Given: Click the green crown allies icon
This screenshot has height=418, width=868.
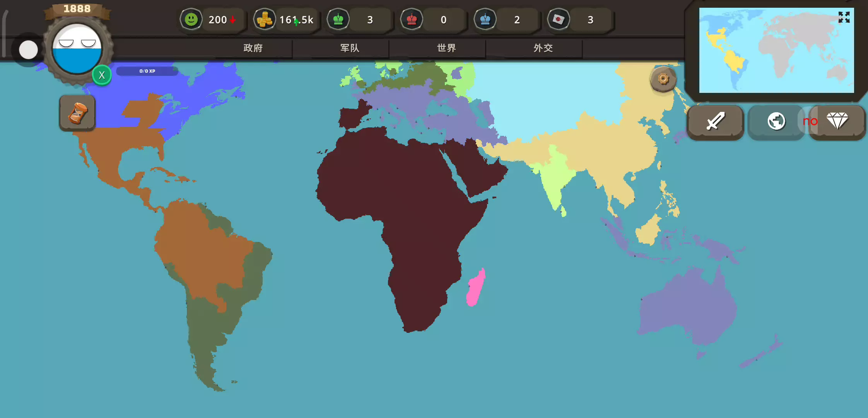Looking at the screenshot, I should pos(338,19).
